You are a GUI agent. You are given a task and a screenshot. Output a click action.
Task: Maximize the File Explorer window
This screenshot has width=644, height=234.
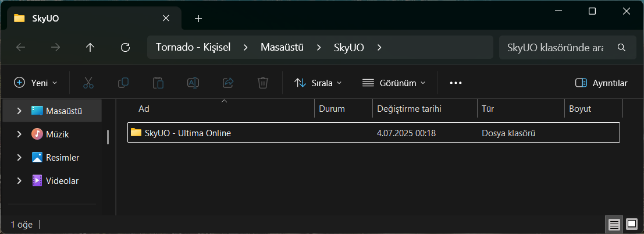592,12
